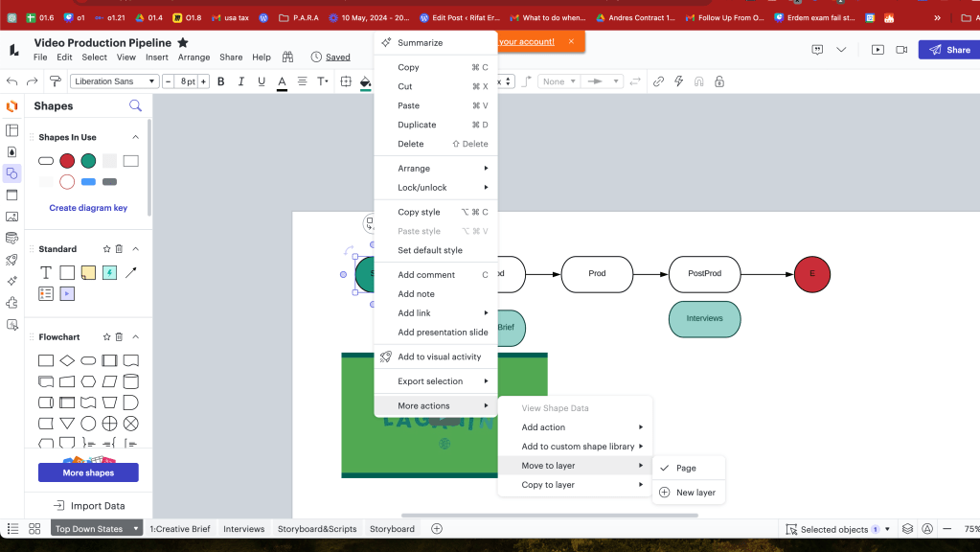Open the comments panel icon
Viewport: 980px width, 552px height.
[817, 50]
